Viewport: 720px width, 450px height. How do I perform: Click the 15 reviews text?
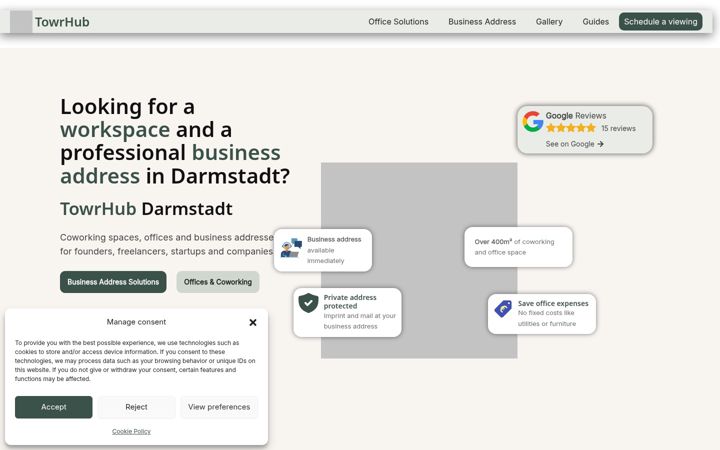click(x=619, y=129)
